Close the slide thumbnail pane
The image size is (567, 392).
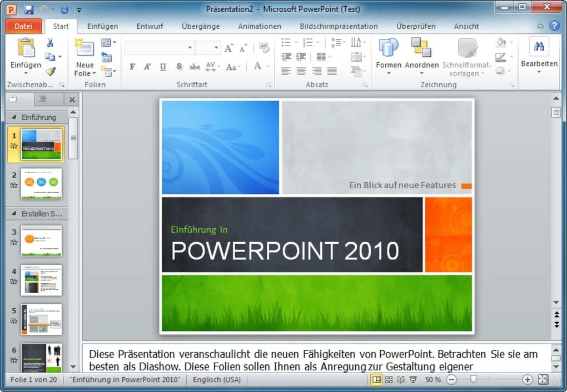(x=72, y=99)
